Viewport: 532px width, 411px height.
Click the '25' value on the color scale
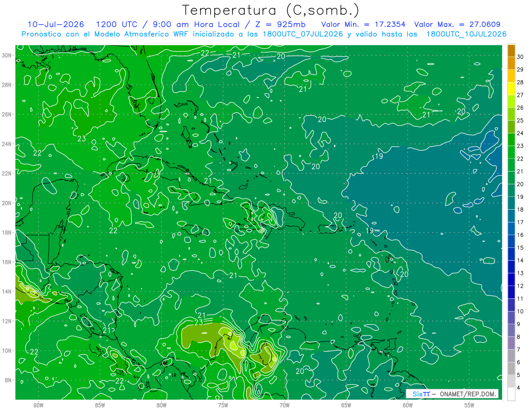pos(520,121)
